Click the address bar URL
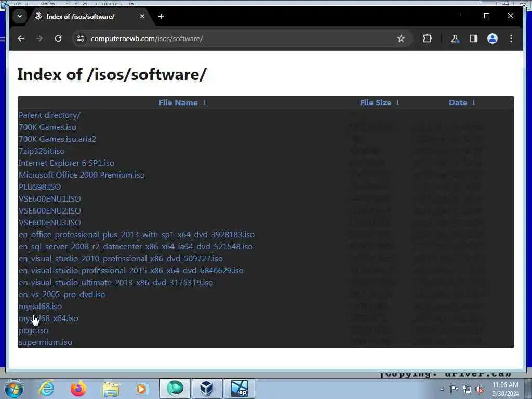The image size is (532, 399). click(147, 38)
